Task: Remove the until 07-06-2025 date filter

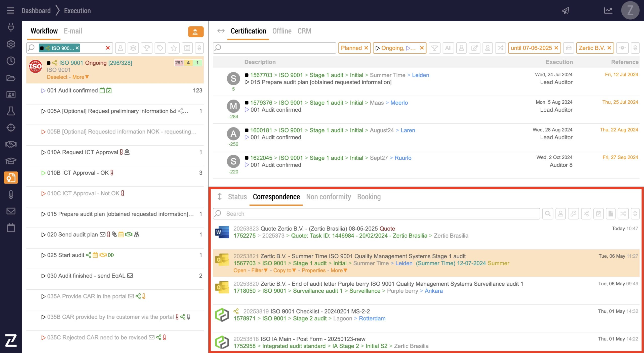Action: [556, 48]
